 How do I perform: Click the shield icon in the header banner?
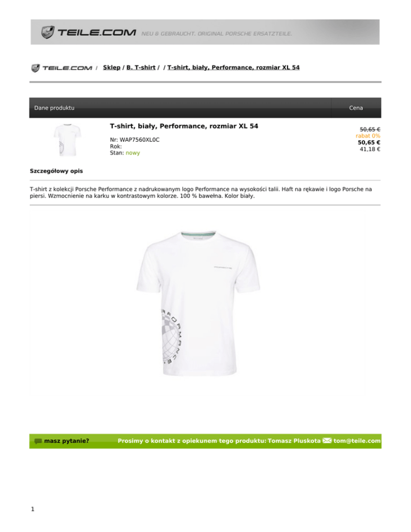pyautogui.click(x=48, y=32)
